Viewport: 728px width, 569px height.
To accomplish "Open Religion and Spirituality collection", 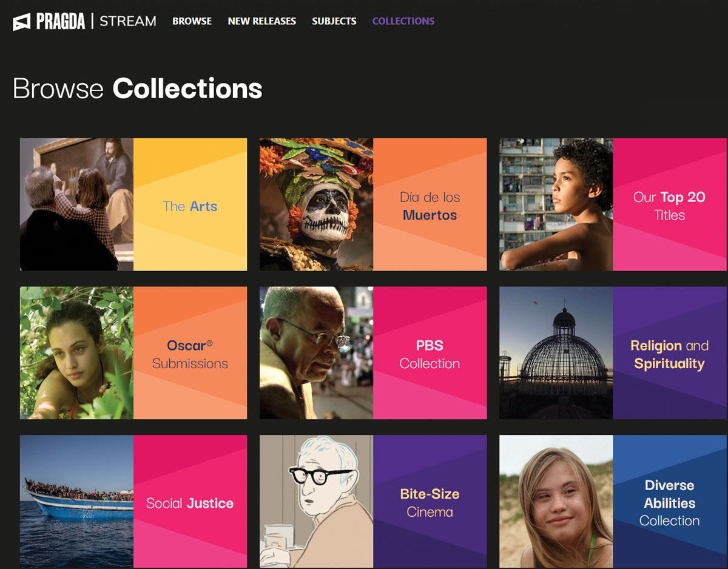I will [669, 354].
